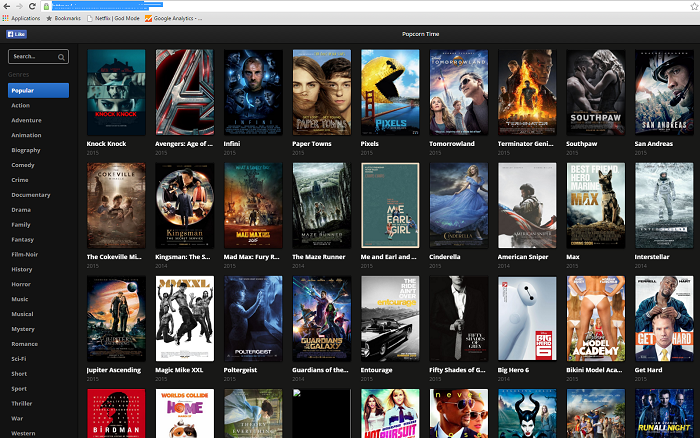
Task: Open the Pixels movie poster
Action: [x=390, y=92]
